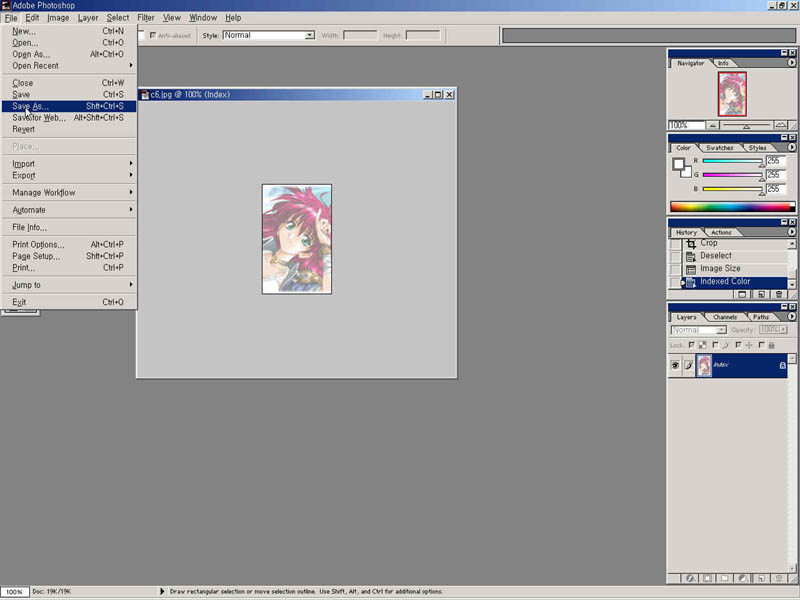Screen dimensions: 800x600
Task: Choose File Info from File menu
Action: click(68, 228)
